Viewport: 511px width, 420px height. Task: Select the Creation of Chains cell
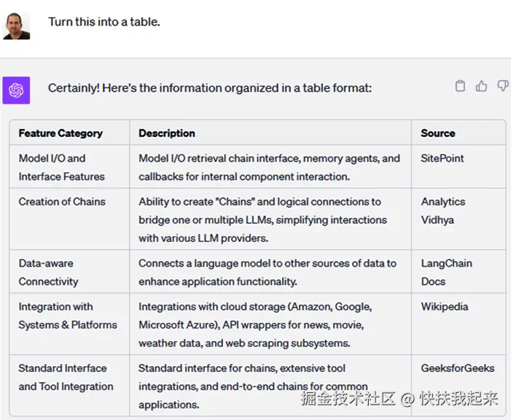click(62, 202)
